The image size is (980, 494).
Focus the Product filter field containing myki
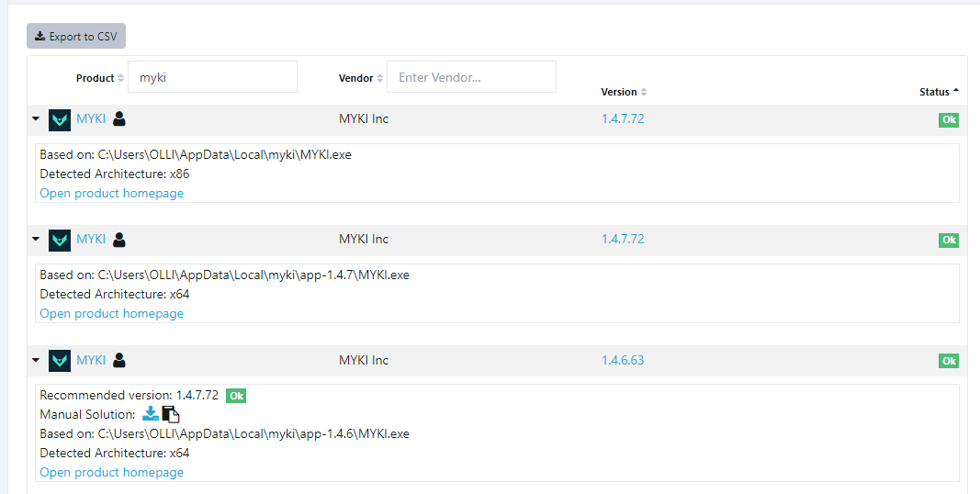212,77
